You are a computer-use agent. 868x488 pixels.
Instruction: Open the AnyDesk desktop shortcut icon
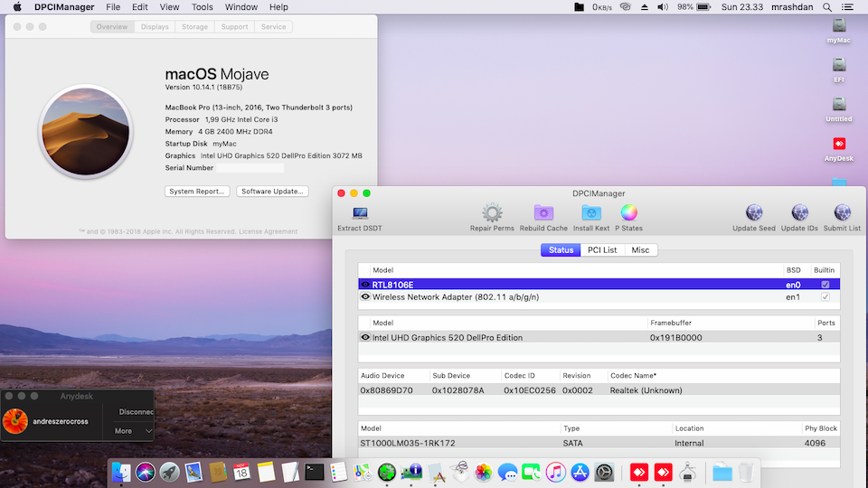pos(839,145)
